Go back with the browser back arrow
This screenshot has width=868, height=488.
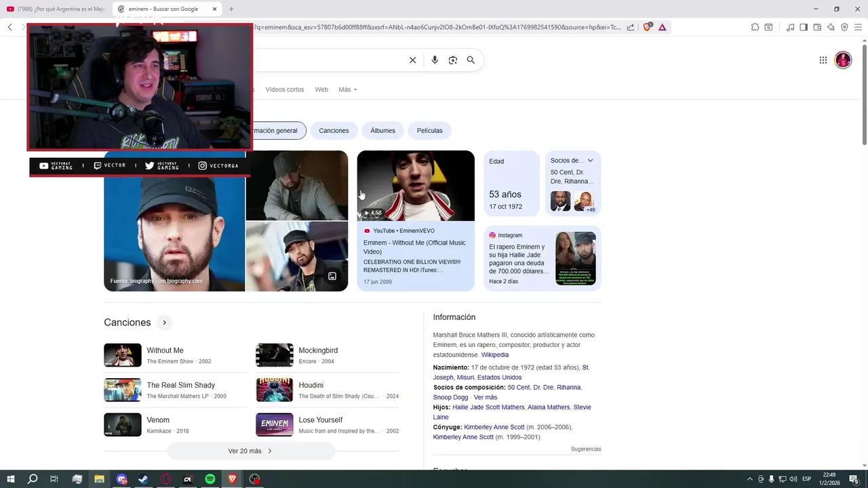pos(9,27)
